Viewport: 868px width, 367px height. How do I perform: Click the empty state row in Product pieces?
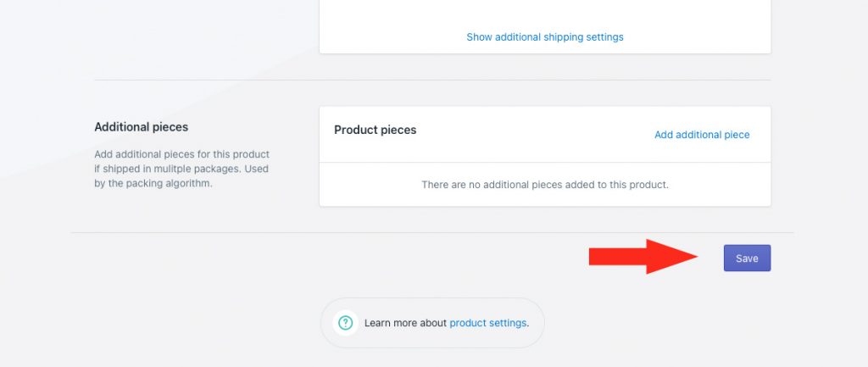545,184
